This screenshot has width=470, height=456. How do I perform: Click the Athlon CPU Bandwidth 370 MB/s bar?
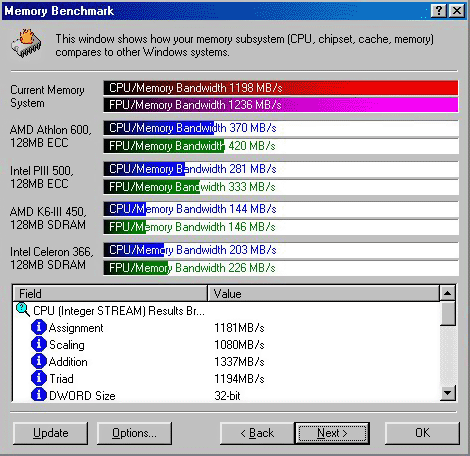[x=281, y=128]
